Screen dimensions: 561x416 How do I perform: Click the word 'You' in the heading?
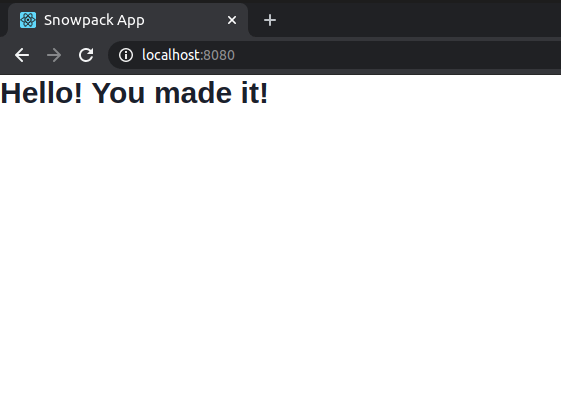click(118, 93)
